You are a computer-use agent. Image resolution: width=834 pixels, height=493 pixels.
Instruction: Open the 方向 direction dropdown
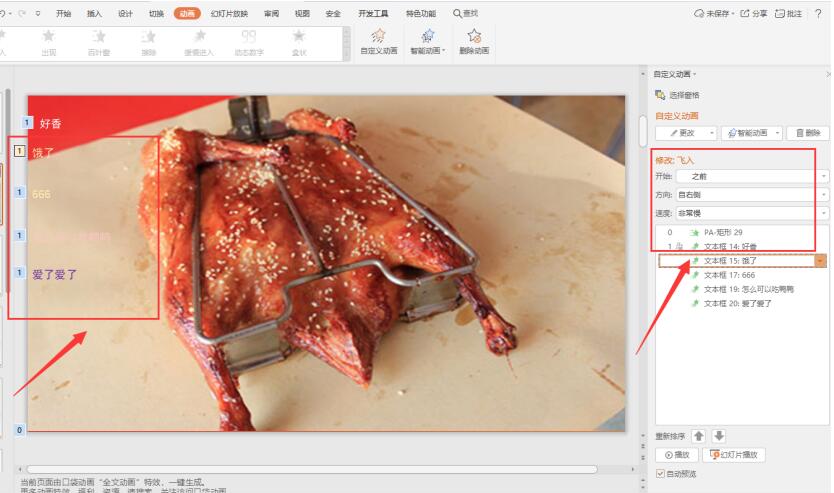(x=824, y=195)
